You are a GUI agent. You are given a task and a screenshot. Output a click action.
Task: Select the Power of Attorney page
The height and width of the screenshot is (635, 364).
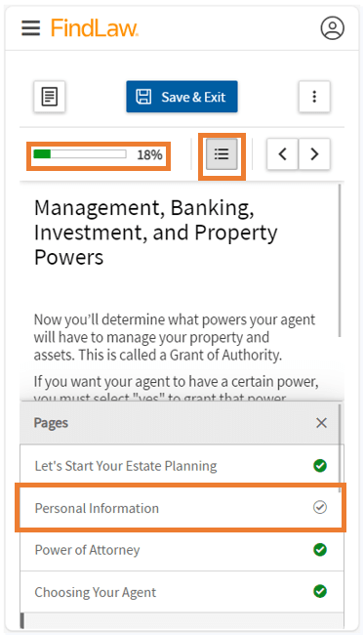(182, 550)
